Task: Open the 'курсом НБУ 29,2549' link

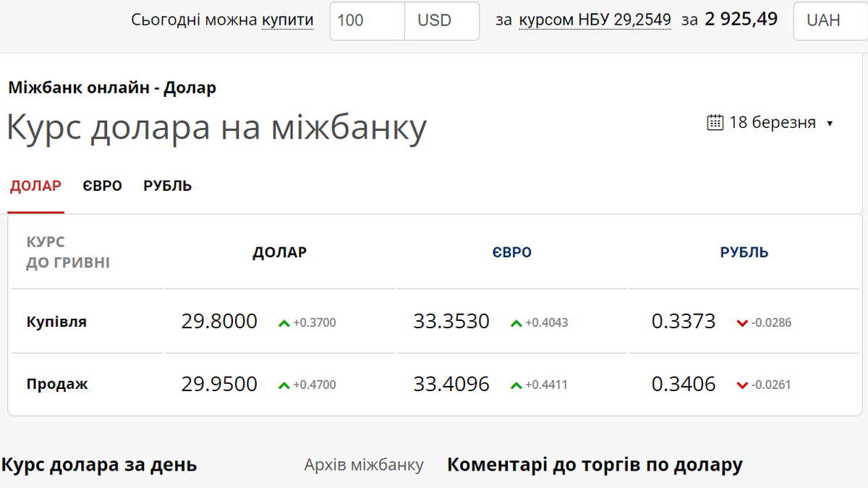Action: 595,20
